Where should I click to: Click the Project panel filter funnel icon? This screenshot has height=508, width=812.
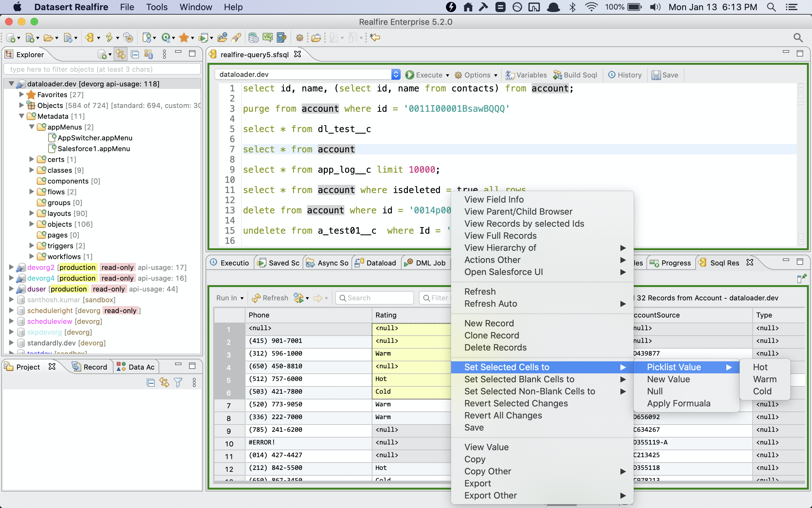[178, 382]
